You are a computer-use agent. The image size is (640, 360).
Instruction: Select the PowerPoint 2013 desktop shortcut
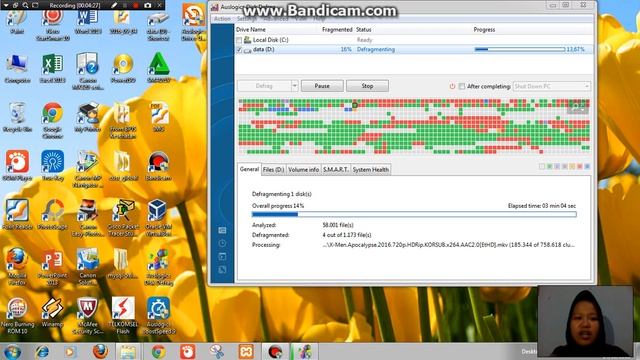point(52,266)
